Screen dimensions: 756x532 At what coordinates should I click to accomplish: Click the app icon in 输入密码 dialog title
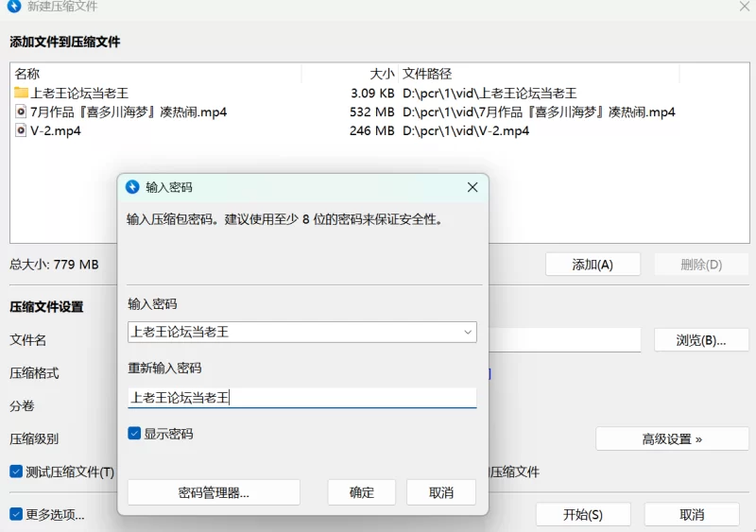click(132, 187)
